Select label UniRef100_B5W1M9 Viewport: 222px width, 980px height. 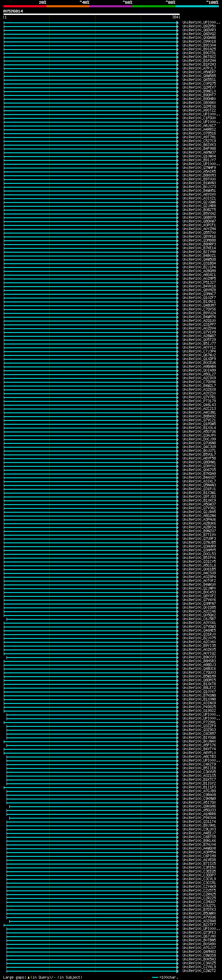pyautogui.click(x=199, y=677)
